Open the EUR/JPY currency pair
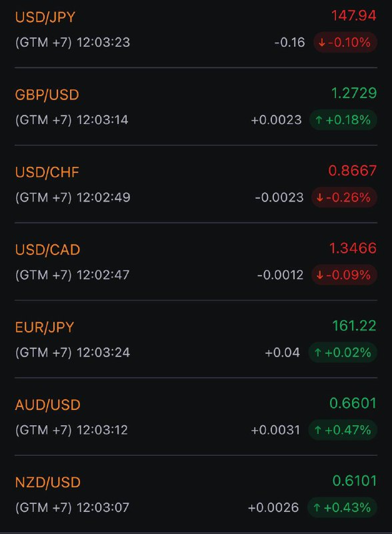This screenshot has width=392, height=534. pyautogui.click(x=196, y=339)
